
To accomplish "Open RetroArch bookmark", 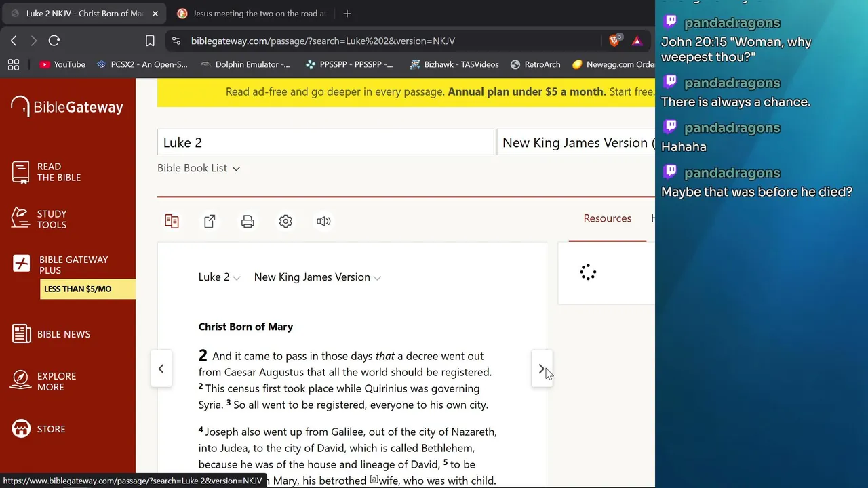I will click(x=535, y=64).
